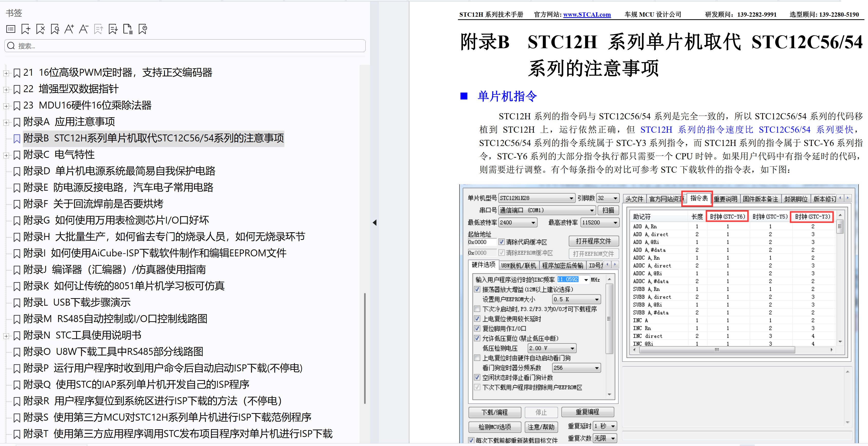The image size is (868, 446).
Task: Toggle 允许低压复位 checkbox
Action: (477, 338)
